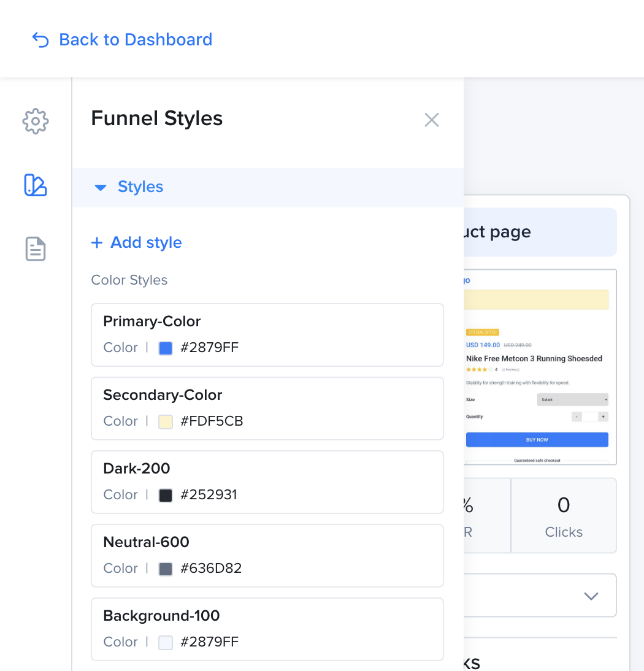Click the product page step header

pos(540,232)
